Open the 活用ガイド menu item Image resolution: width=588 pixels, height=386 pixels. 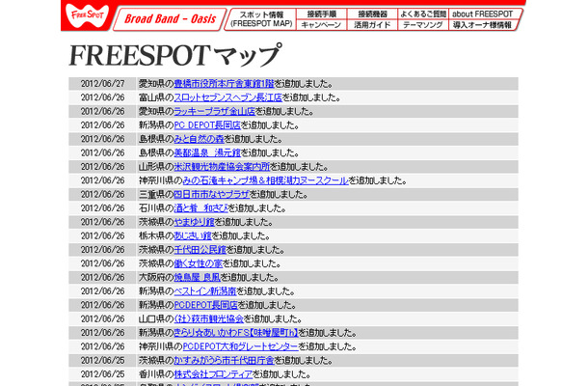tap(372, 25)
